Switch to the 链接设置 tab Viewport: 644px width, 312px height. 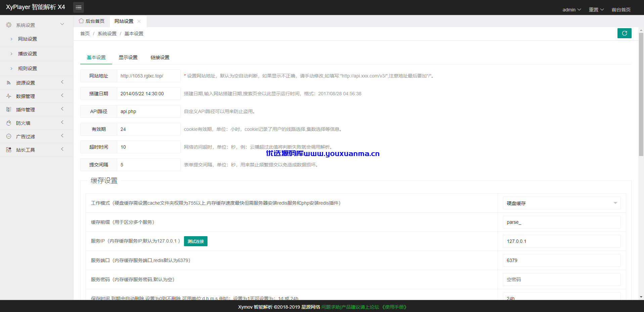(x=160, y=57)
